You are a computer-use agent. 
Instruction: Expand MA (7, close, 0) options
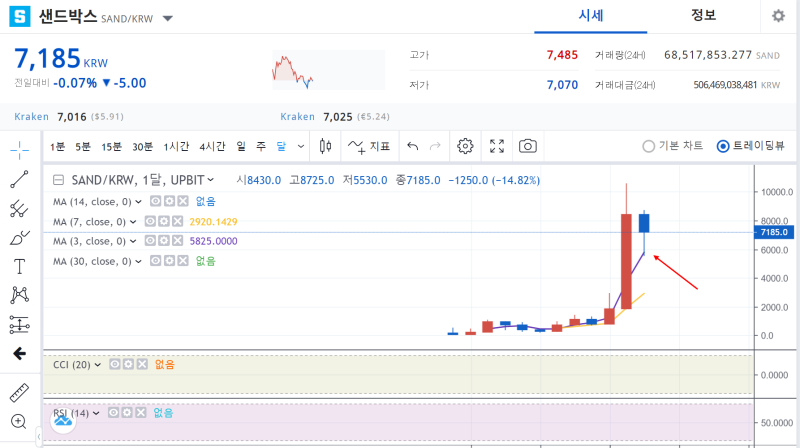coord(133,221)
